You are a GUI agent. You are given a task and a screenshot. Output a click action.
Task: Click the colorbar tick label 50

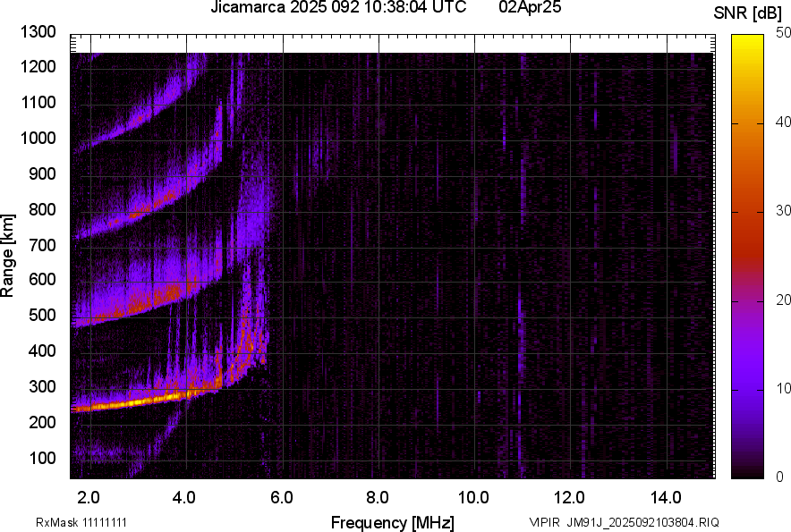784,33
